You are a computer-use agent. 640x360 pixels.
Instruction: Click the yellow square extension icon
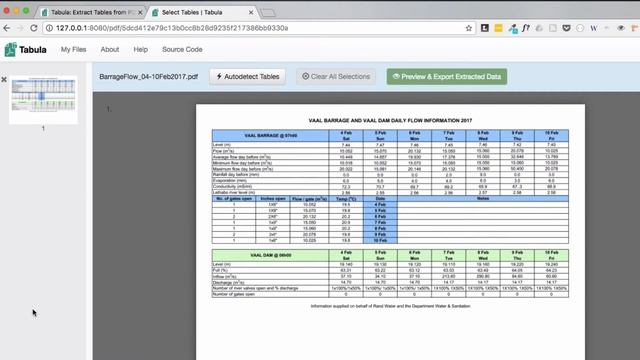pos(498,28)
